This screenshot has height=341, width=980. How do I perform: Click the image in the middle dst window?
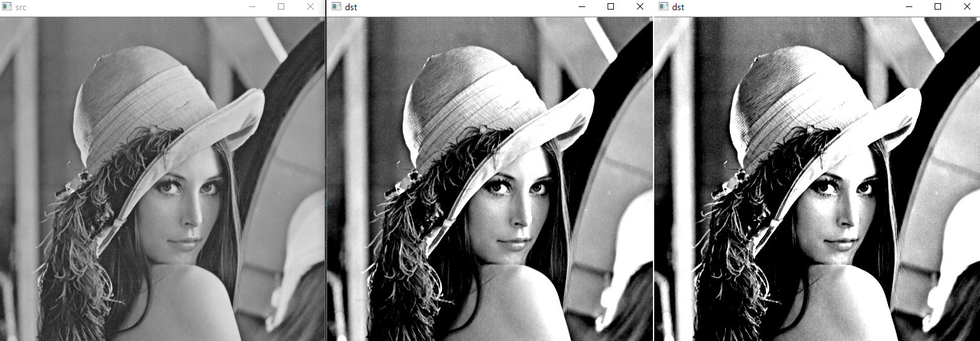click(x=490, y=179)
